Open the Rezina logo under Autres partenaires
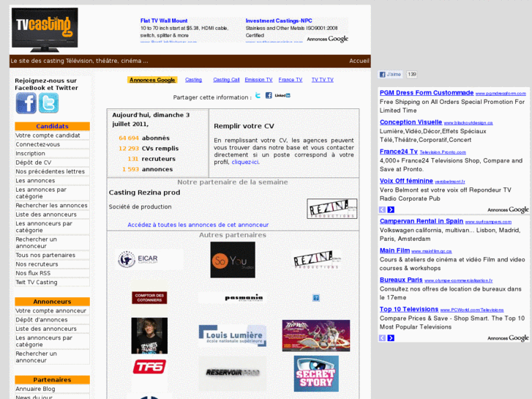532x399 pixels. click(x=316, y=260)
